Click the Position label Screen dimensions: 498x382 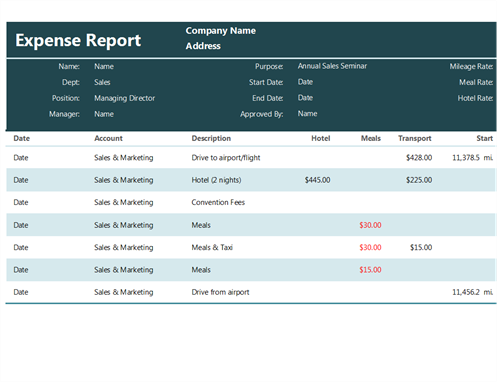click(x=65, y=98)
